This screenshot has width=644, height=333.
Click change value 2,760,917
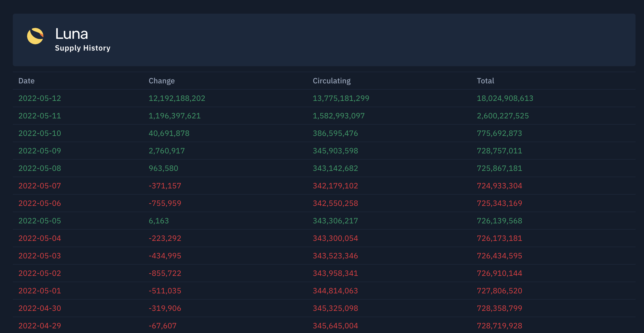click(167, 151)
